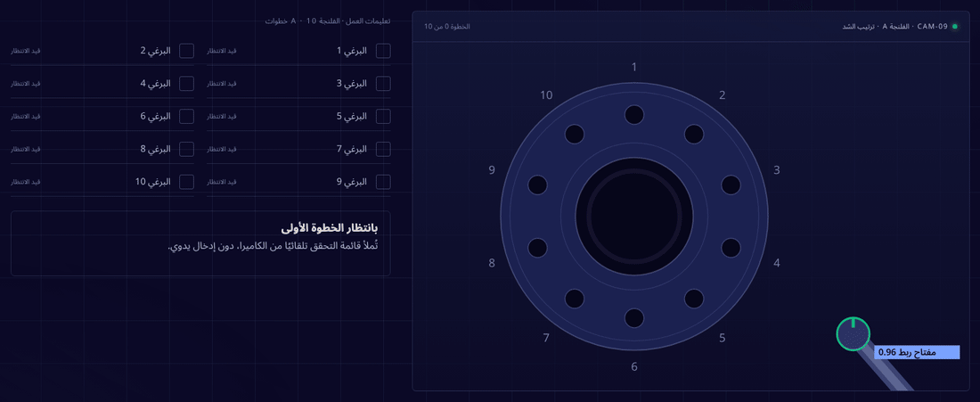The image size is (980, 402).
Task: Click the البرغي 9 row label
Action: coord(352,182)
